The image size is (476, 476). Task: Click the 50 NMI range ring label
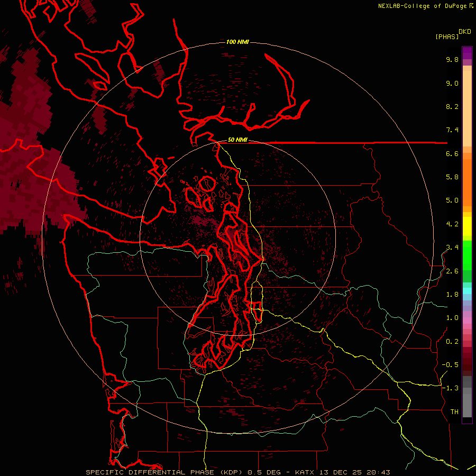point(237,140)
